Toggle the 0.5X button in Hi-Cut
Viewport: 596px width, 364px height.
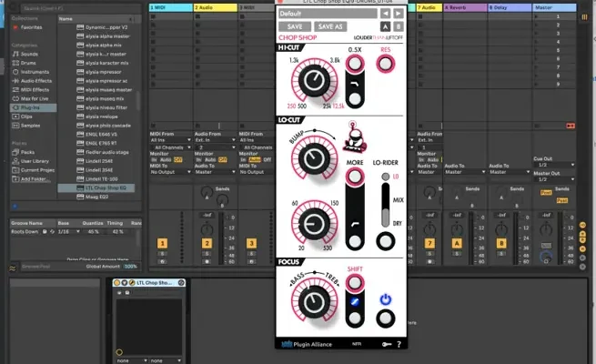[x=356, y=63]
